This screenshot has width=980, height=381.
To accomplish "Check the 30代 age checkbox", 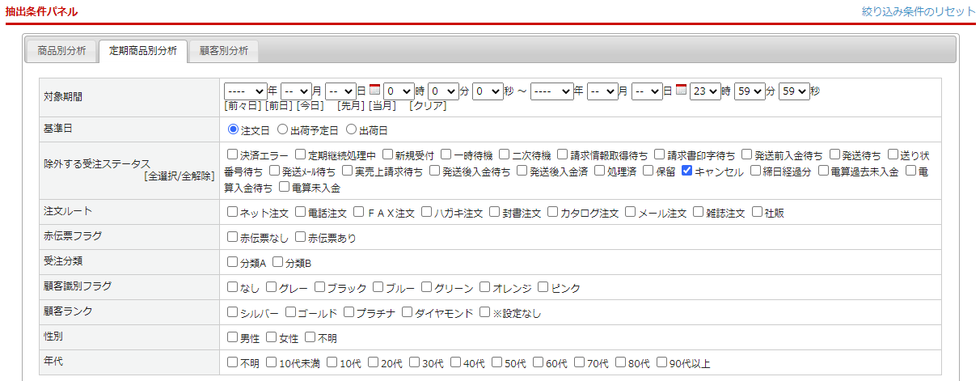I will tap(415, 362).
